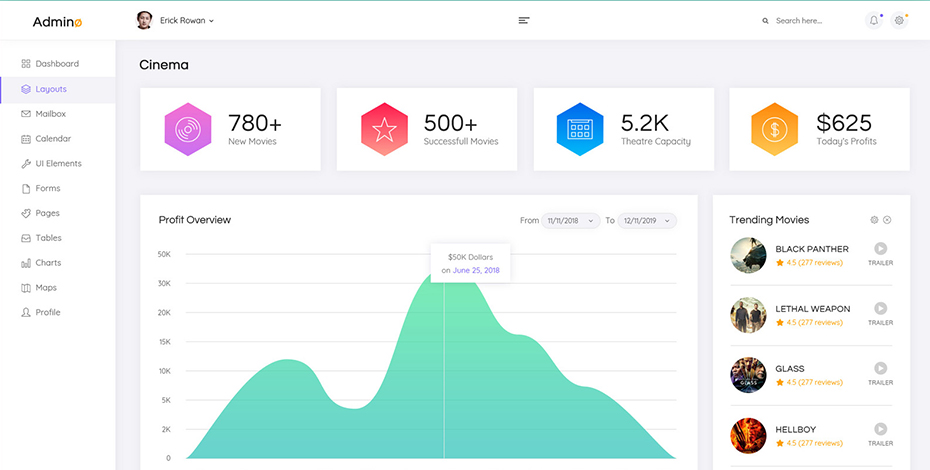This screenshot has height=470, width=930.
Task: Open Dashboard in the sidebar
Action: coord(56,64)
